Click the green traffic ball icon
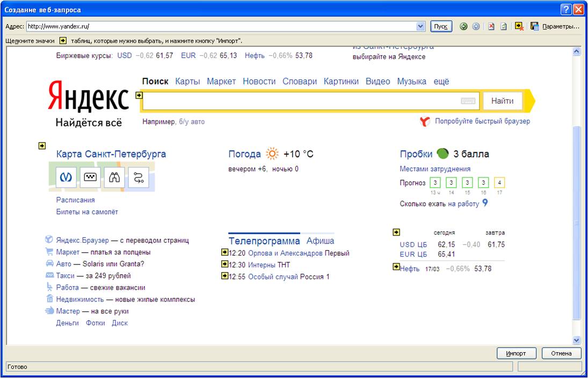 click(x=442, y=154)
